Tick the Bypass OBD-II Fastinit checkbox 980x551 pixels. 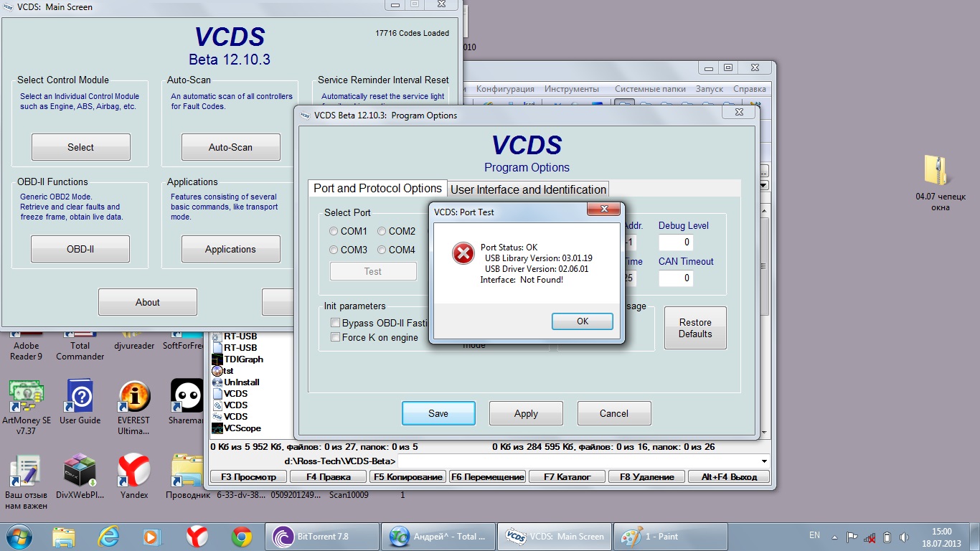335,323
